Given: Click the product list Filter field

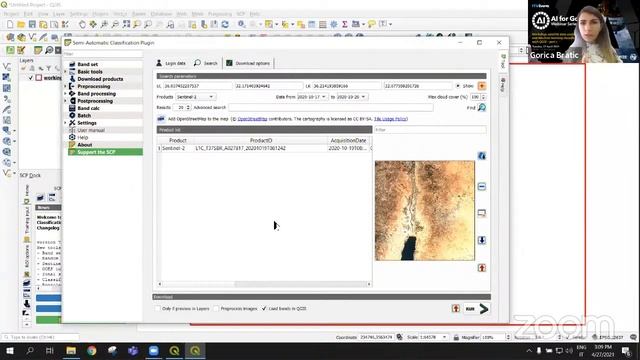Looking at the screenshot, I should [430, 130].
